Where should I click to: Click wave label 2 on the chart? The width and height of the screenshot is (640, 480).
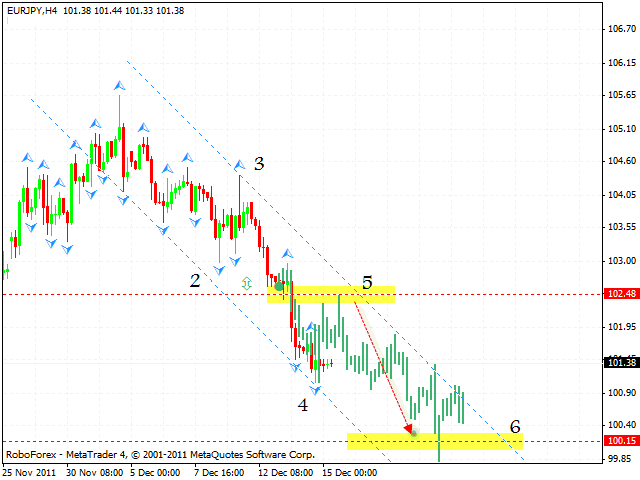point(198,280)
